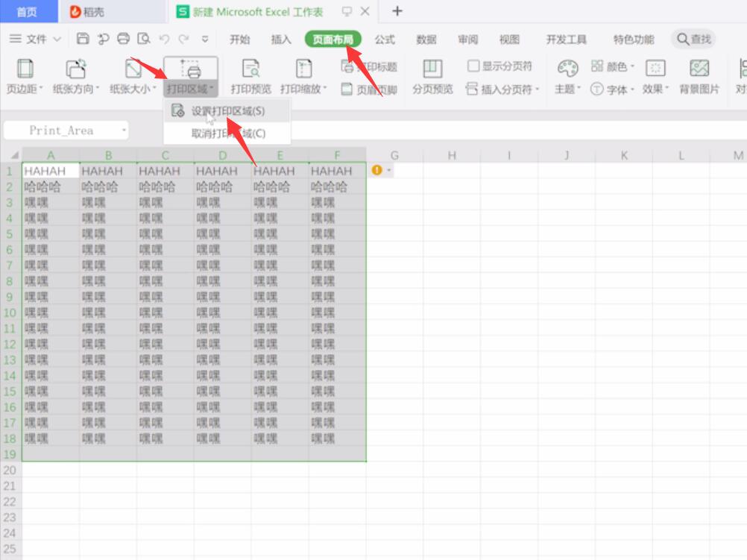This screenshot has height=560, width=747.
Task: Click the 背景图片 background picture icon
Action: (x=699, y=76)
